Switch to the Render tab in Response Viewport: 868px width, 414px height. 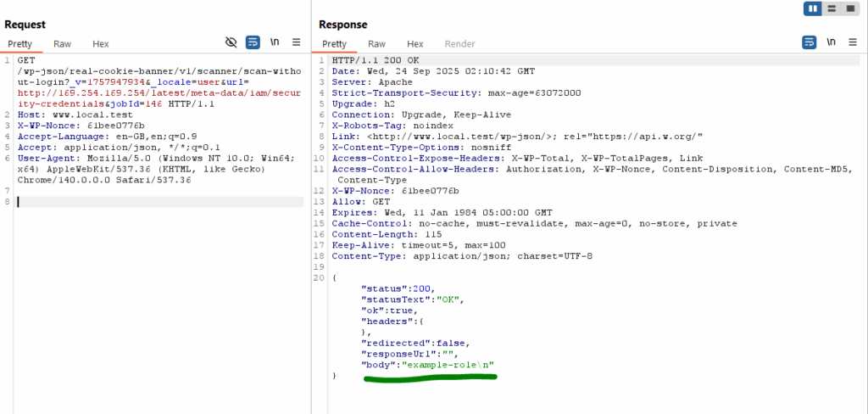click(460, 43)
